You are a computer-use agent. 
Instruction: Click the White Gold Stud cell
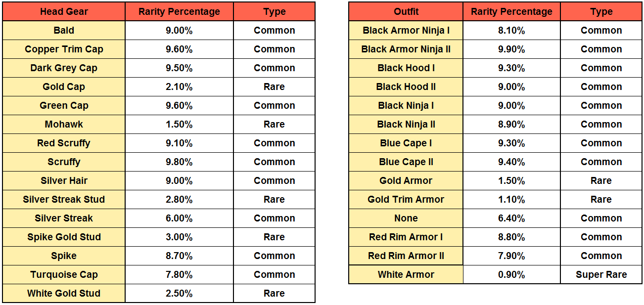coord(64,293)
